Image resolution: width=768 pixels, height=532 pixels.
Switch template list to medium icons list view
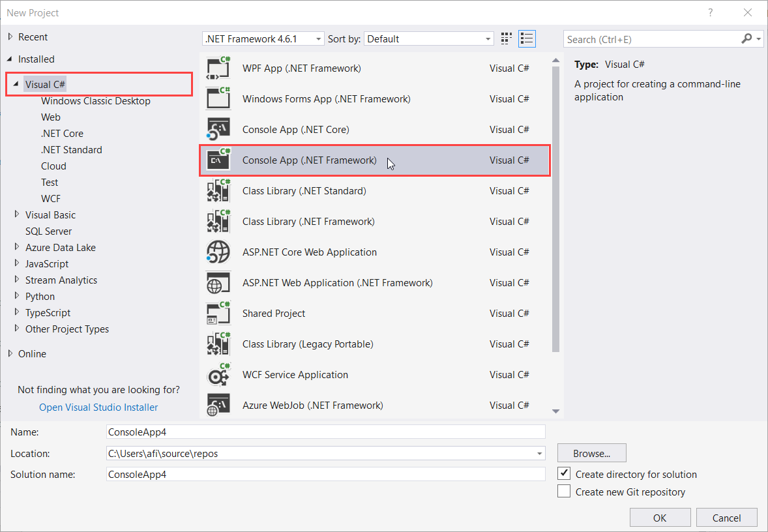[x=527, y=38]
